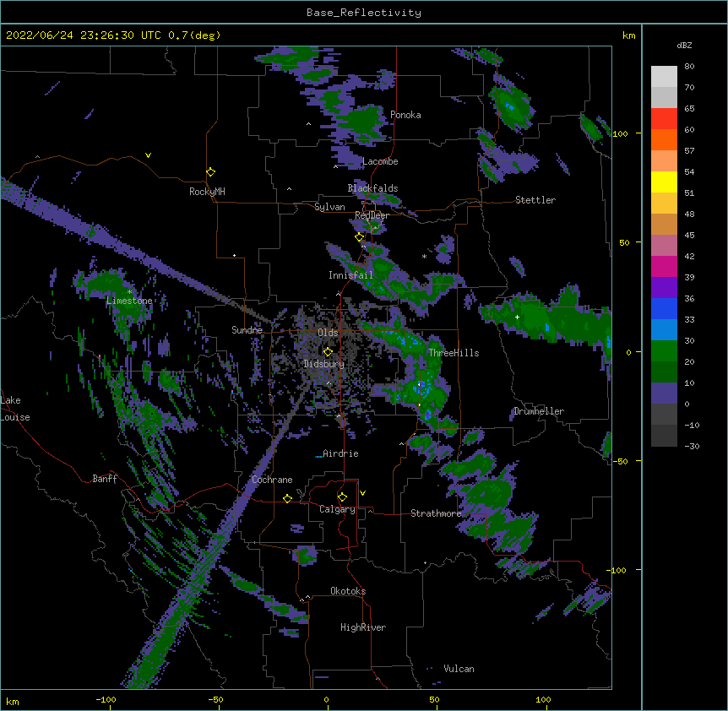728x711 pixels.
Task: Click the -50 tick on the vertical axis
Action: point(620,461)
